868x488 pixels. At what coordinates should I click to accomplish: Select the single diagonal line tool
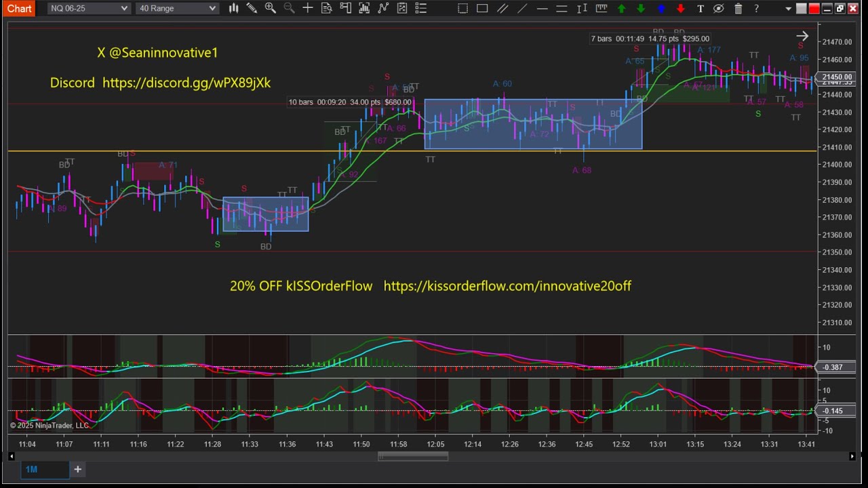pos(522,8)
